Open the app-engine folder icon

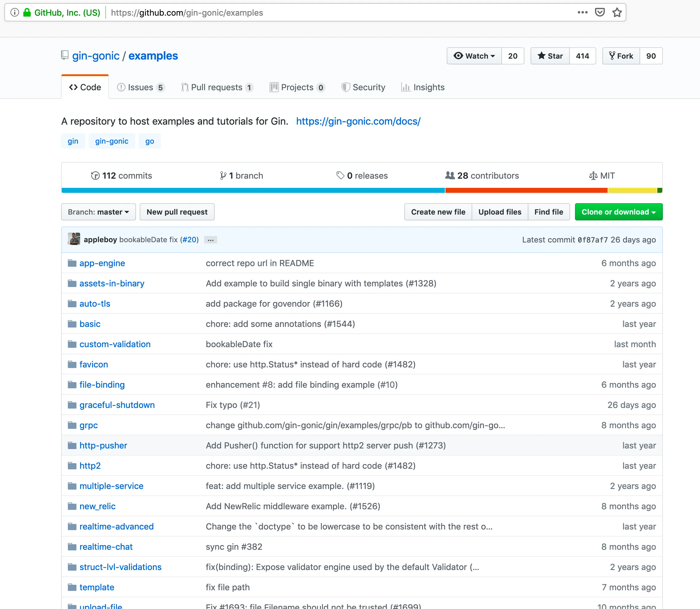pyautogui.click(x=72, y=263)
